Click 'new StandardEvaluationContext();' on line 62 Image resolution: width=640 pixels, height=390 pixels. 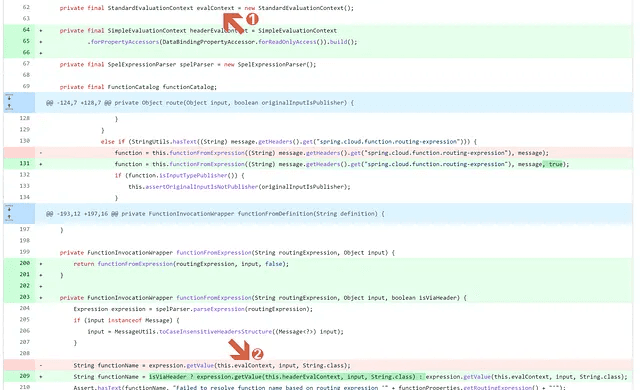click(299, 8)
